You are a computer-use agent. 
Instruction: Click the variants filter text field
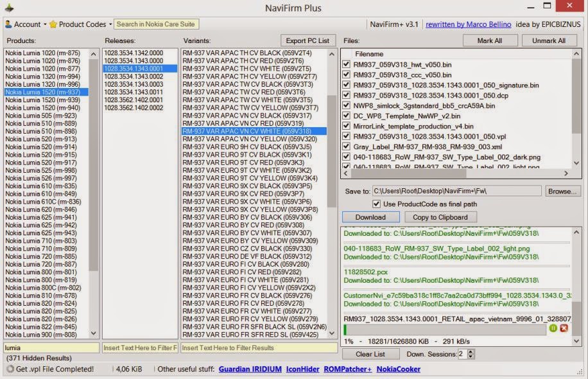click(259, 348)
